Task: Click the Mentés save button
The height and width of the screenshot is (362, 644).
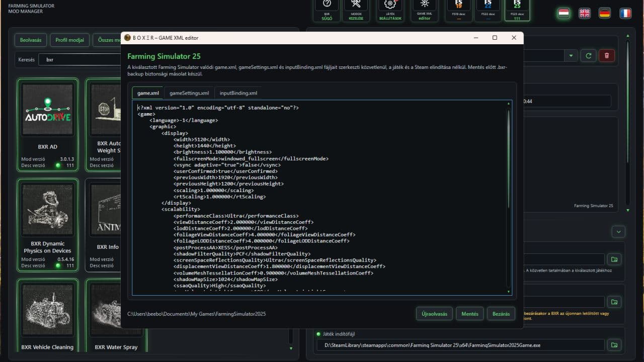Action: tap(470, 314)
